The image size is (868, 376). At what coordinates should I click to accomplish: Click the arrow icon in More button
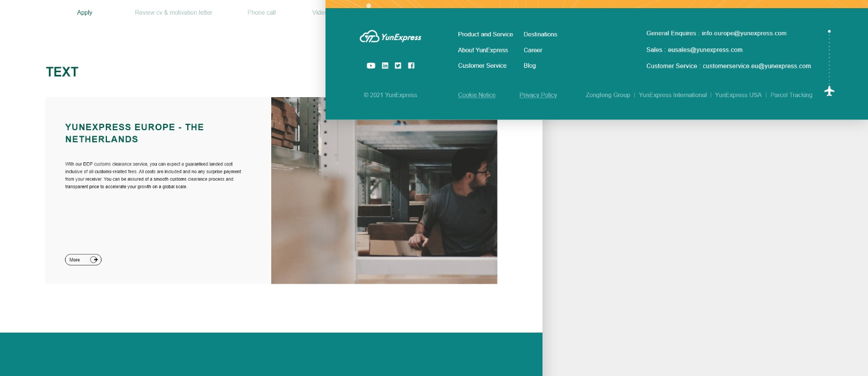point(94,260)
